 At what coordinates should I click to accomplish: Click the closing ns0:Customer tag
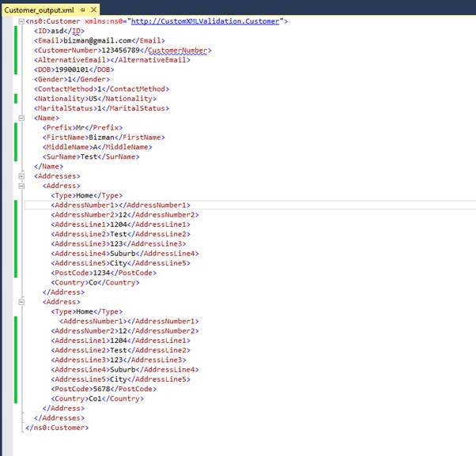click(x=57, y=428)
